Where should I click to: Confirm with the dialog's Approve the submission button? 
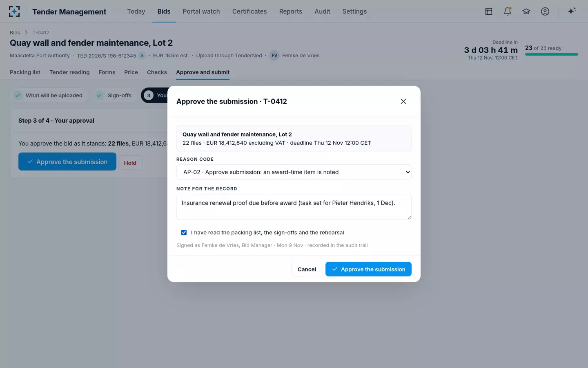pyautogui.click(x=368, y=269)
